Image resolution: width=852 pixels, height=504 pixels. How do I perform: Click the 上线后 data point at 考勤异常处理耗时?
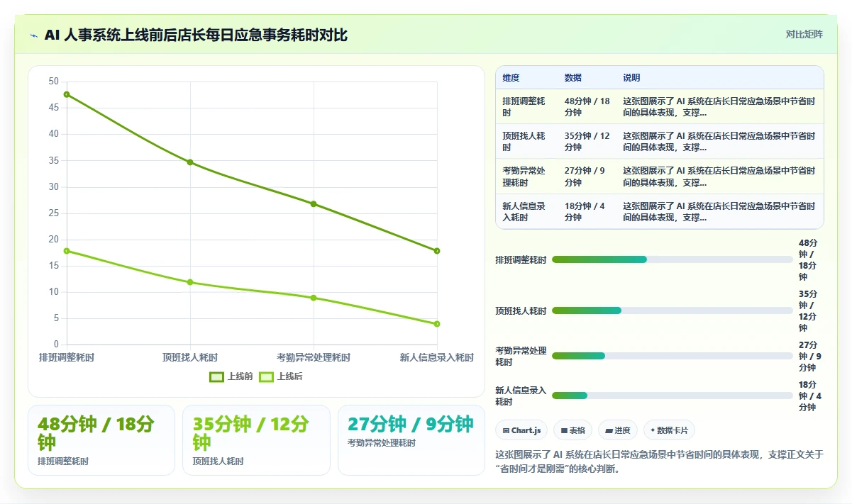pos(314,298)
